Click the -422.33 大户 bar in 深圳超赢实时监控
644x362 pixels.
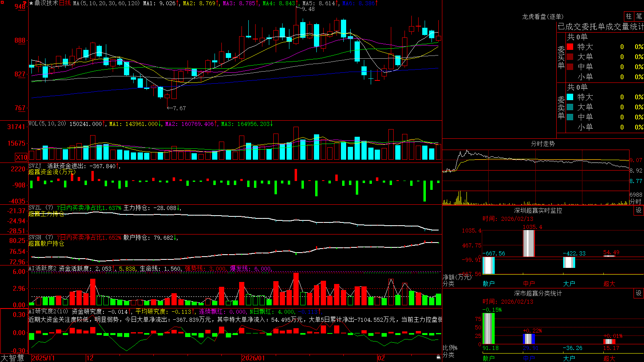tap(569, 262)
